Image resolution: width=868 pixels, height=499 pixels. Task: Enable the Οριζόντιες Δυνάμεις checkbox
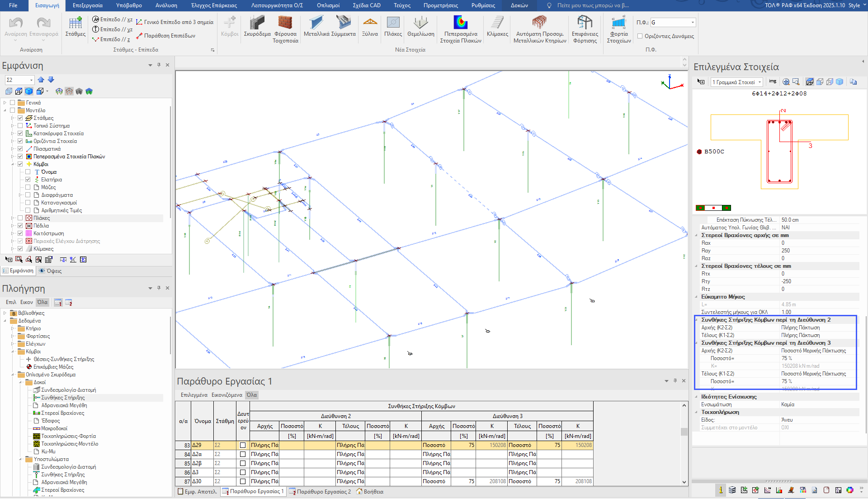[640, 36]
